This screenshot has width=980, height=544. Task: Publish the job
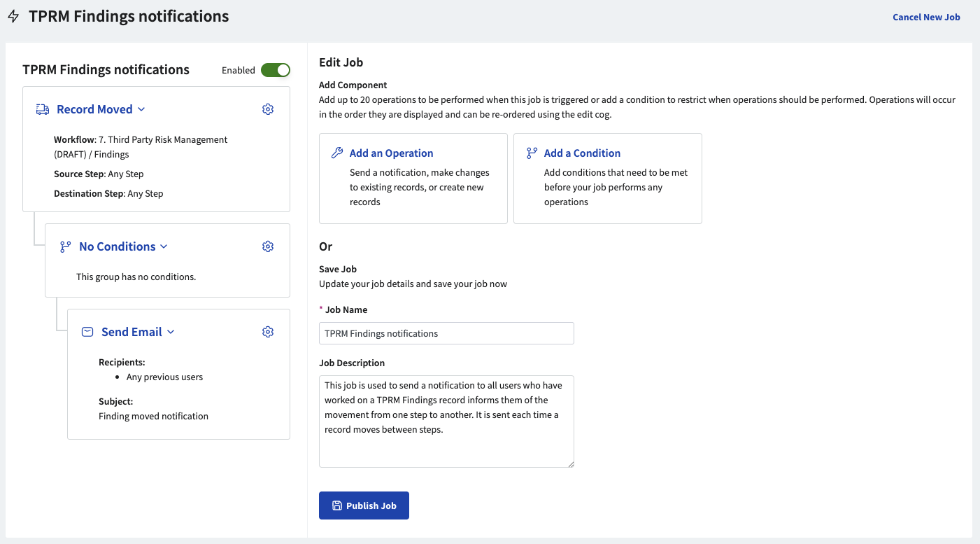pyautogui.click(x=364, y=505)
